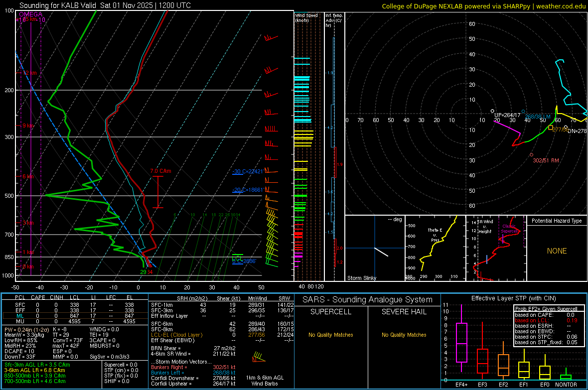588x390 pixels.
Task: Click the Theta-E v. Pres label
Action: [x=435, y=235]
